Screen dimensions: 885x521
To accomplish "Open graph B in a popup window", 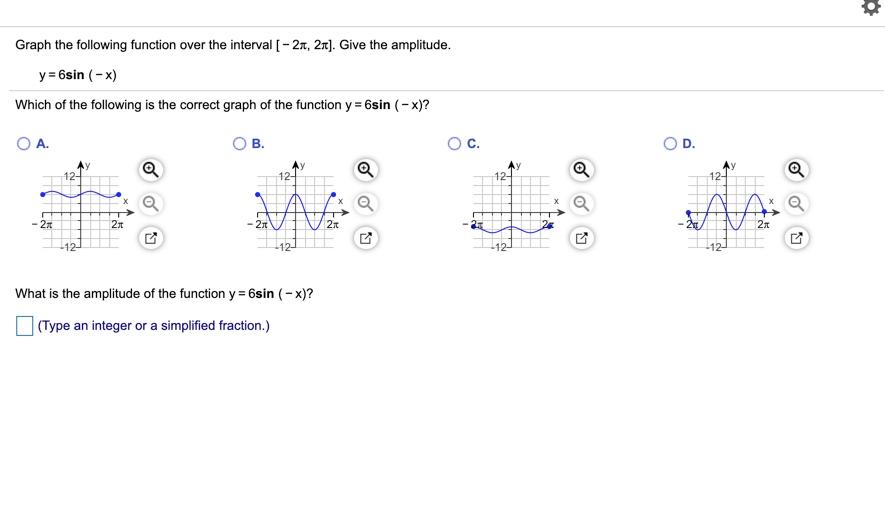I will pos(365,238).
